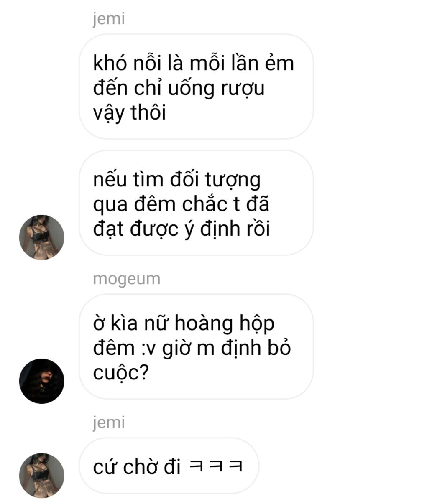Select the message starting 'nếu tìm đối tượng'
Image resolution: width=432 pixels, height=504 pixels.
pos(196,203)
